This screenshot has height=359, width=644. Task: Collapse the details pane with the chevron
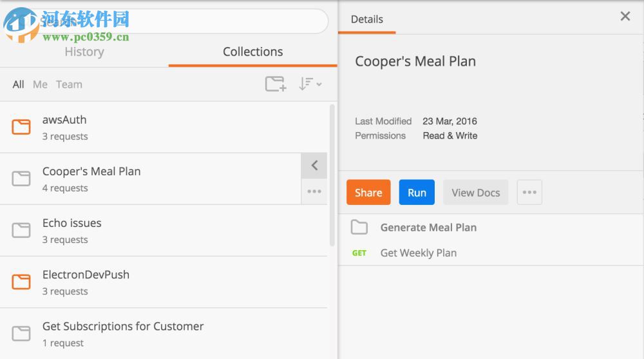click(x=314, y=166)
